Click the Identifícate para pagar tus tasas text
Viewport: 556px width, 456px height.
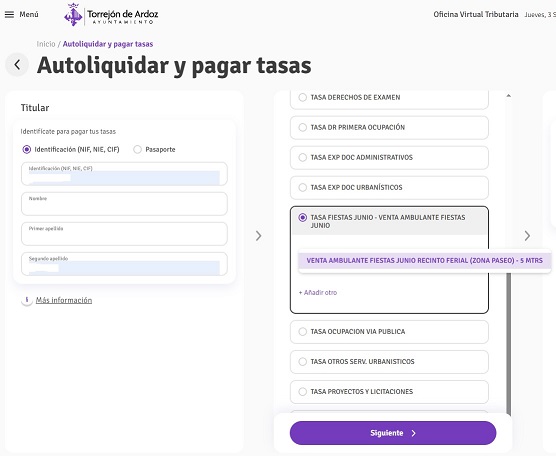pos(68,132)
